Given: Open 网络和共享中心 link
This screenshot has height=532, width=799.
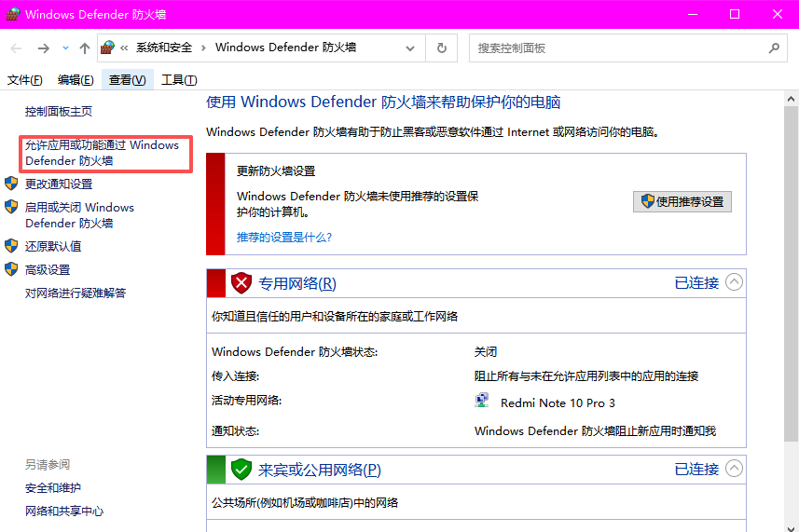Looking at the screenshot, I should [x=64, y=512].
